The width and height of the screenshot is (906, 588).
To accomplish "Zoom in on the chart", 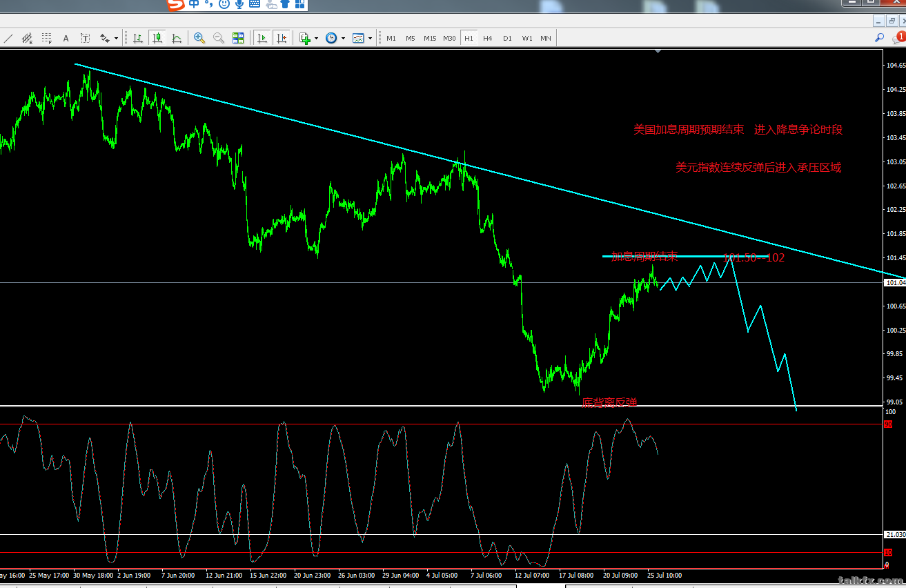I will (x=199, y=38).
